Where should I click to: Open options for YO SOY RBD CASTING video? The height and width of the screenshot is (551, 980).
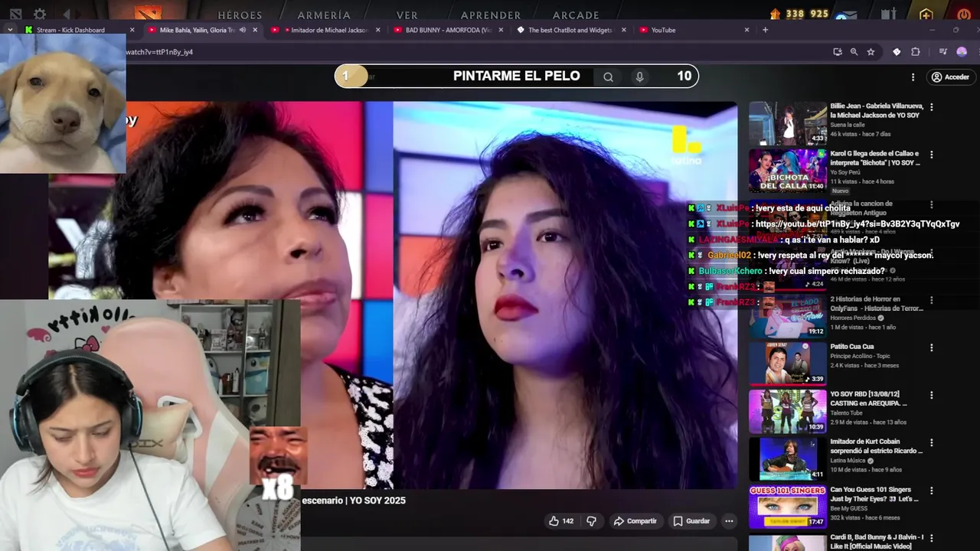931,396
